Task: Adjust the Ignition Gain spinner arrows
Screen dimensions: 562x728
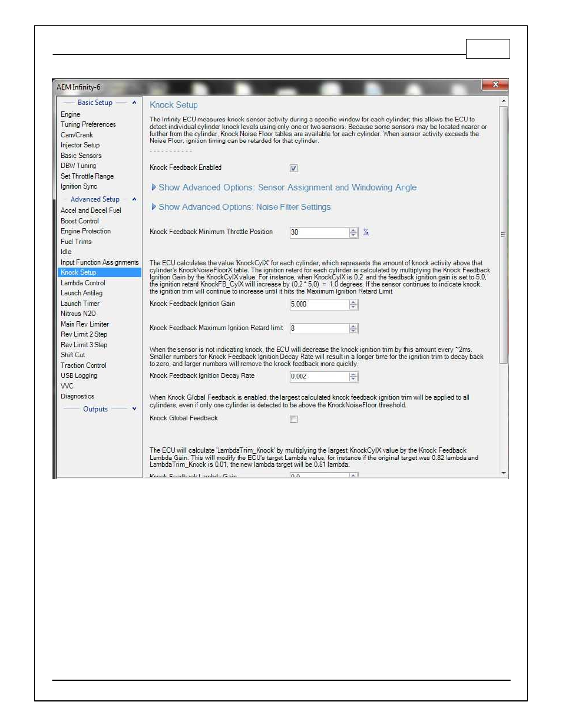Action: click(x=353, y=305)
